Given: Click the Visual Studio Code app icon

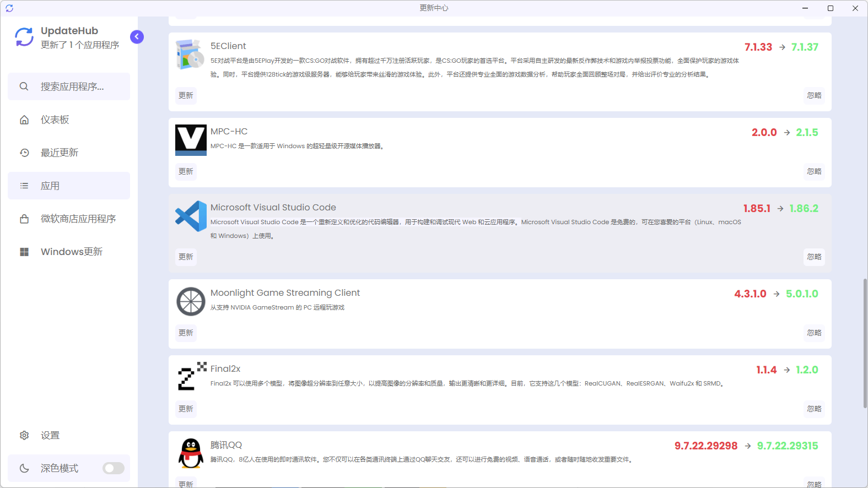Looking at the screenshot, I should [191, 216].
